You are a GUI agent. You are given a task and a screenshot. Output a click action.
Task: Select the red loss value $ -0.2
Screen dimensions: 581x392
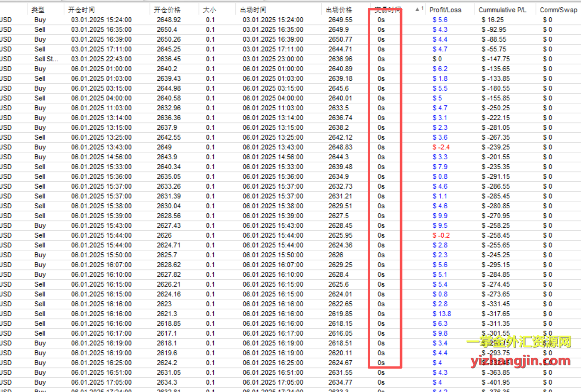pyautogui.click(x=441, y=235)
